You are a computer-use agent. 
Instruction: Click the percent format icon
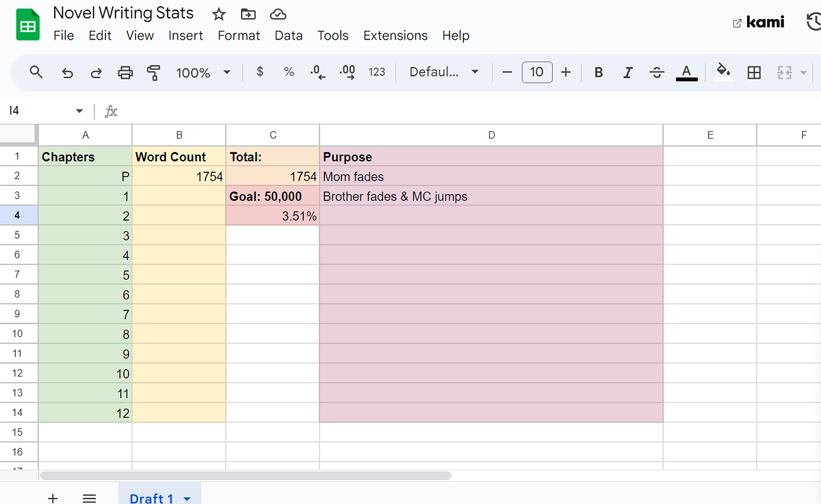click(x=288, y=72)
